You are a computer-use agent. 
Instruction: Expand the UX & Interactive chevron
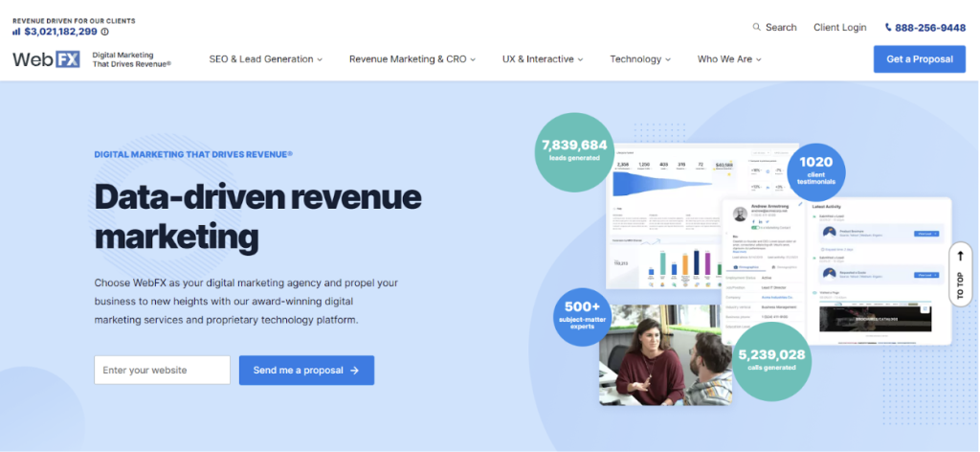tap(580, 59)
